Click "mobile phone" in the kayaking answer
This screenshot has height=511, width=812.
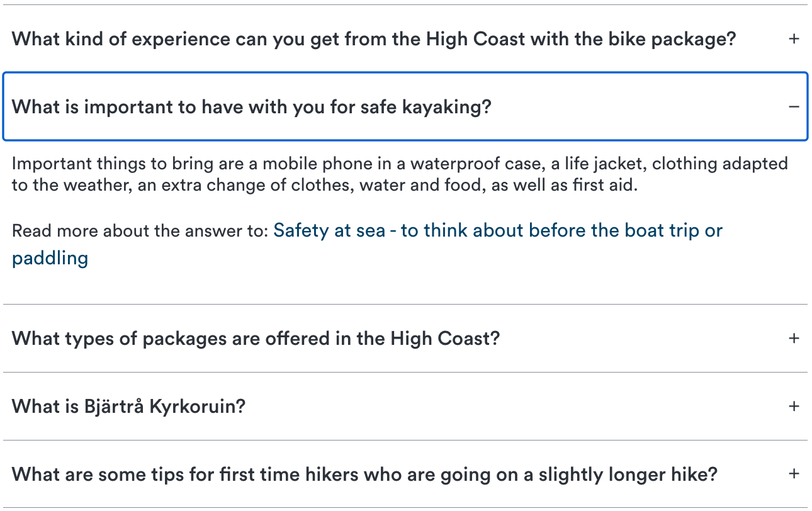(x=302, y=164)
